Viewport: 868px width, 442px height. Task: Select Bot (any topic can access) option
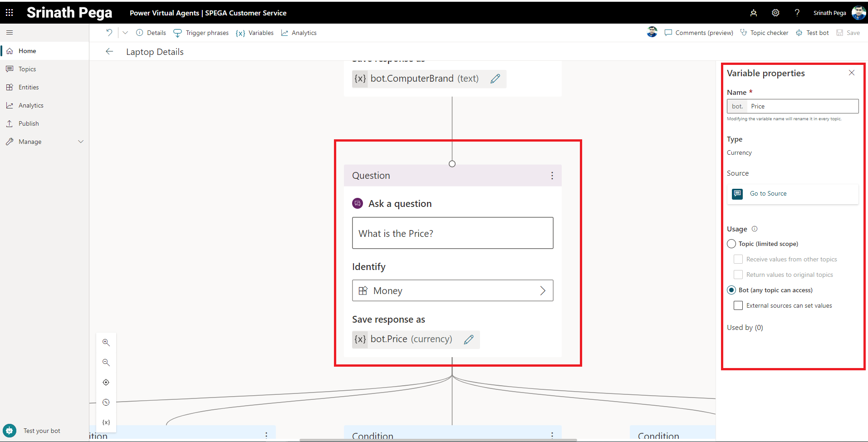[x=731, y=290]
